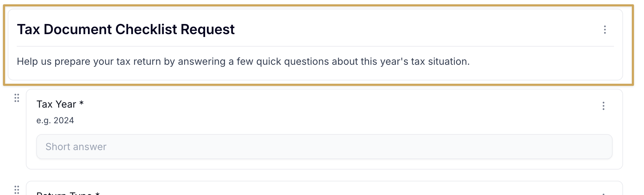644x195 pixels.
Task: Click the 'Short answer' placeholder text
Action: coord(76,147)
